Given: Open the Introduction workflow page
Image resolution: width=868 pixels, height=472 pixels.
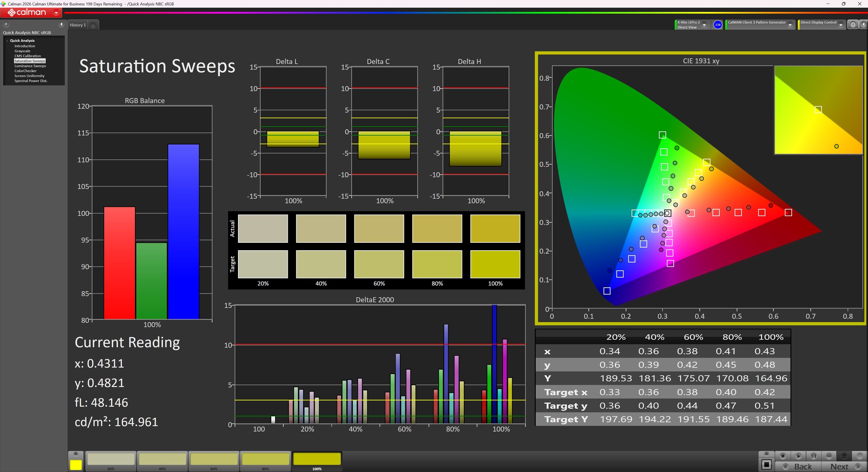Looking at the screenshot, I should coord(25,46).
